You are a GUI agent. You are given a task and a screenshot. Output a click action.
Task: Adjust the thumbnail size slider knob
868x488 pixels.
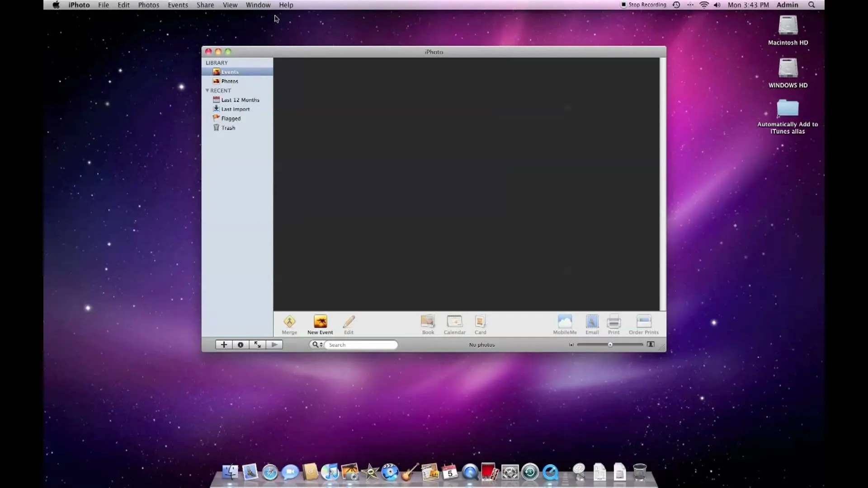[x=610, y=345]
